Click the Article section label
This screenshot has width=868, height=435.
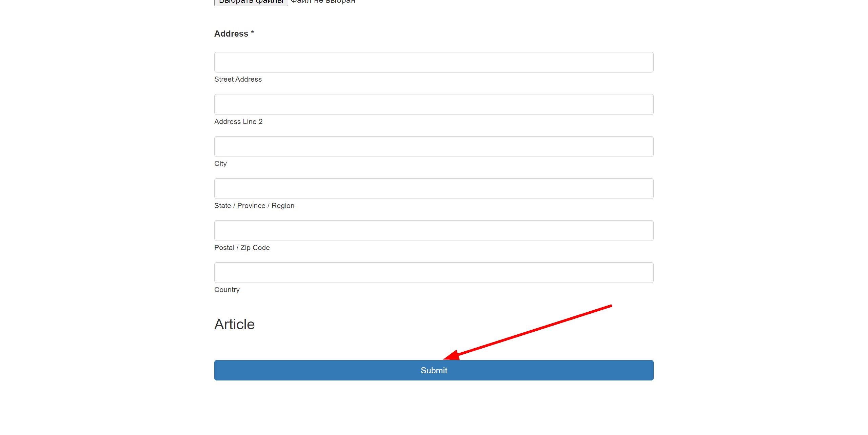click(x=234, y=324)
